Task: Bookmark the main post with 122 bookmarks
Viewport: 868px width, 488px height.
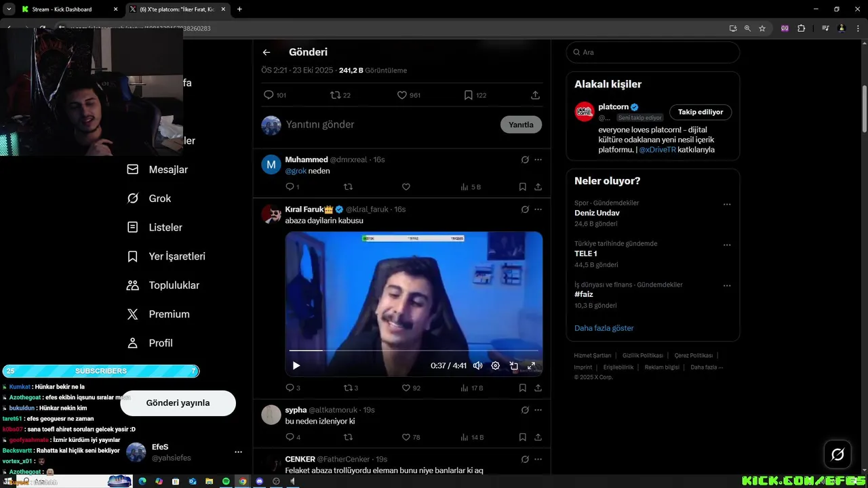Action: tap(475, 96)
